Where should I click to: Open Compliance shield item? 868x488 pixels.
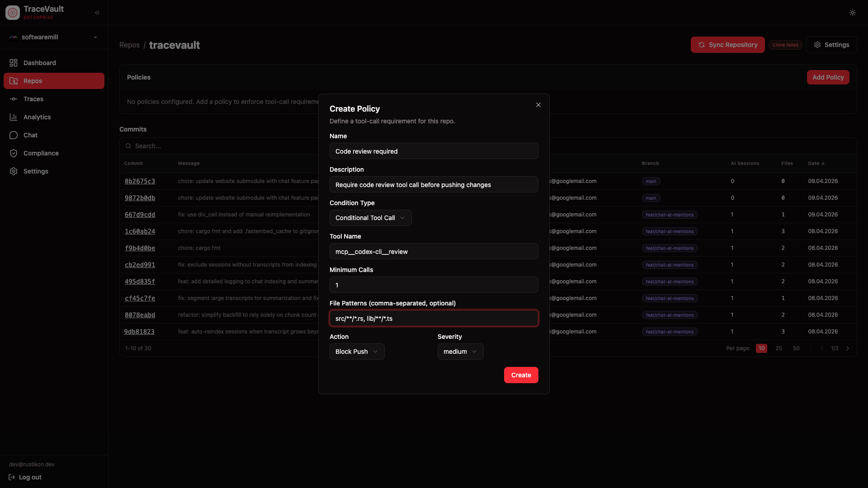[41, 153]
